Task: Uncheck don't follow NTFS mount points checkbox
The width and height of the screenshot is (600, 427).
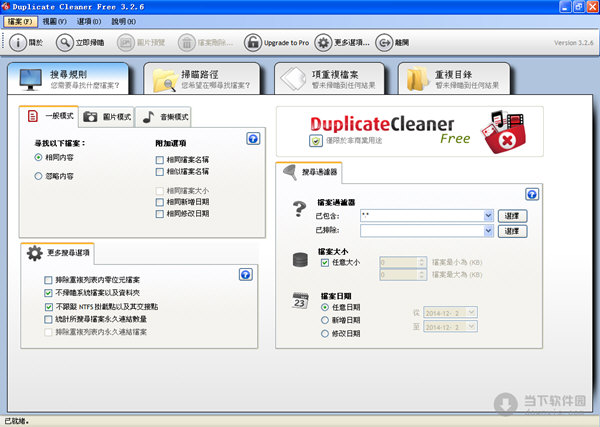Action: 49,307
